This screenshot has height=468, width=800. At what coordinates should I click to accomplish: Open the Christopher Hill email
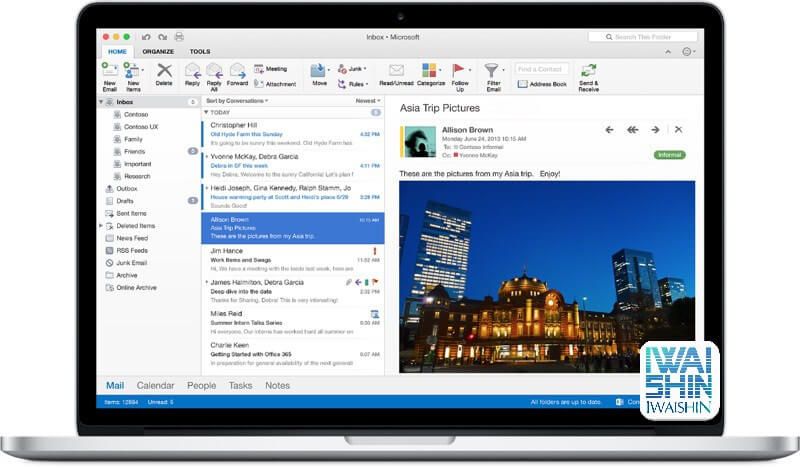293,134
